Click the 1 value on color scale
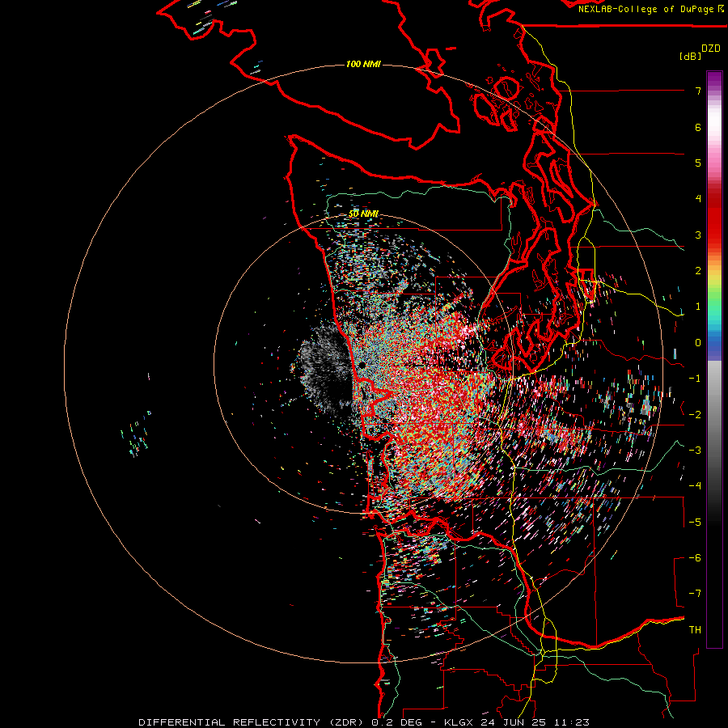 (698, 307)
